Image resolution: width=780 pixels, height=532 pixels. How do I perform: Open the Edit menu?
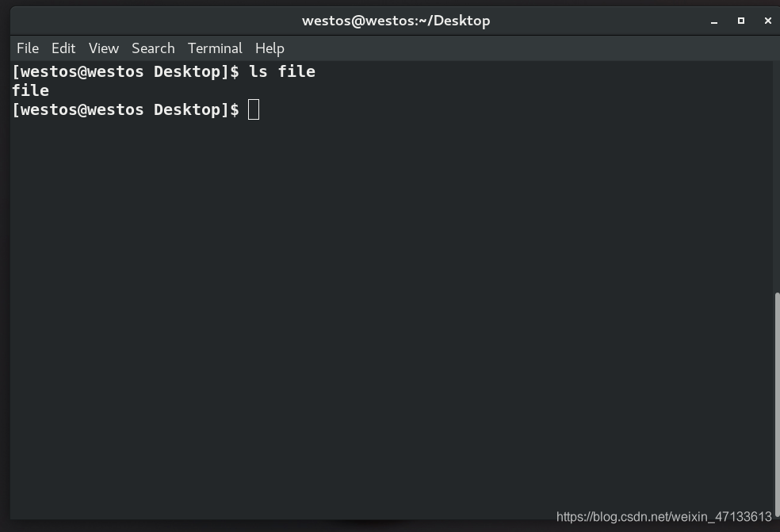[63, 48]
